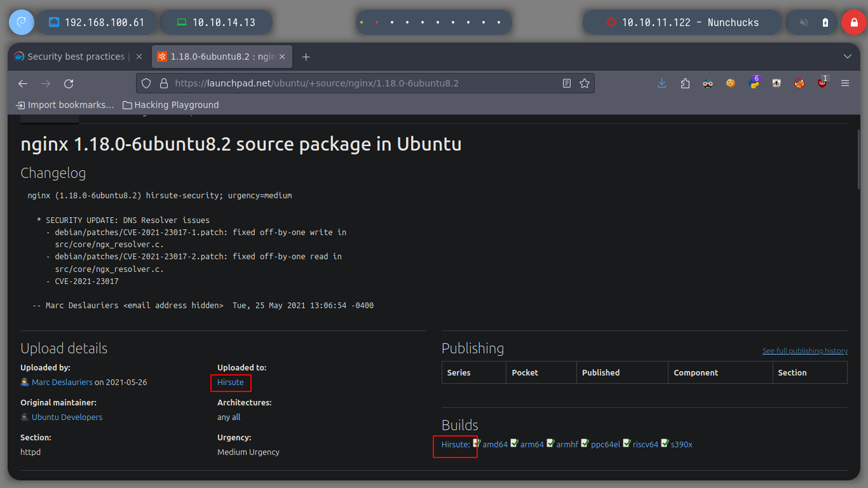Viewport: 868px width, 488px height.
Task: Click the green check icon before riscv64
Action: [627, 444]
